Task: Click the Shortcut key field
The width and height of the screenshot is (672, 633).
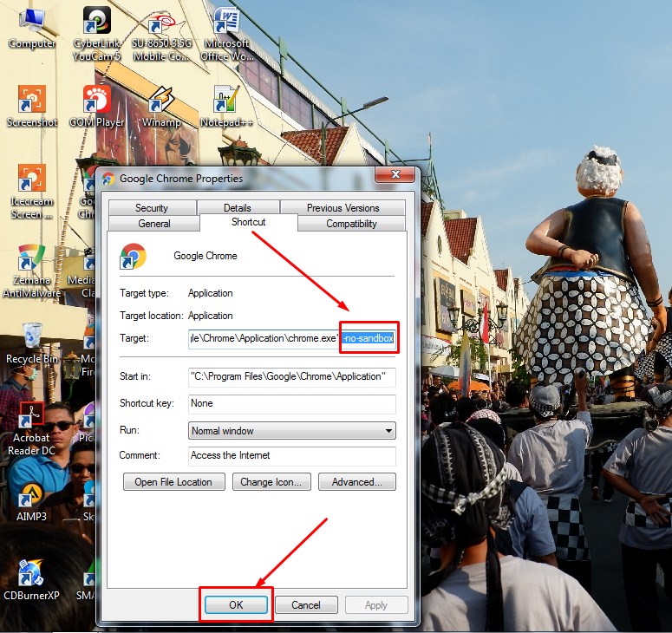Action: pos(292,404)
